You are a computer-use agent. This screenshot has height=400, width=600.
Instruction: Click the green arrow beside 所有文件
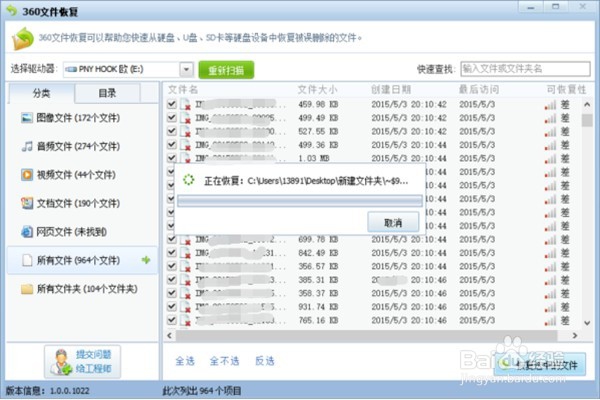coord(146,260)
